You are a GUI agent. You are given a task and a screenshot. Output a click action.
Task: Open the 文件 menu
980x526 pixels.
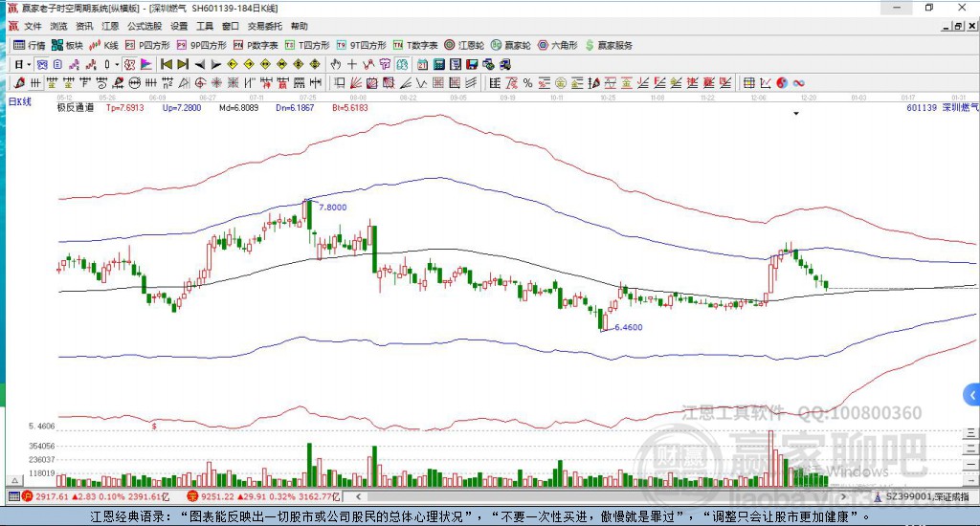(33, 26)
